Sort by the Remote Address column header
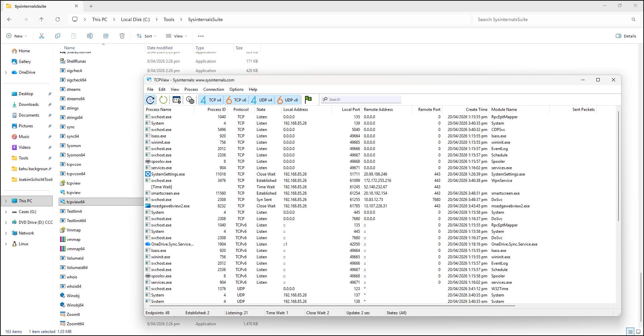644x336 pixels. pos(387,110)
